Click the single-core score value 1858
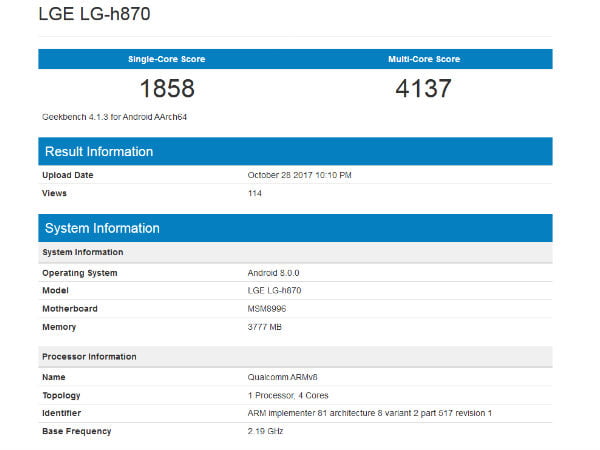The width and height of the screenshot is (600, 450). 167,88
